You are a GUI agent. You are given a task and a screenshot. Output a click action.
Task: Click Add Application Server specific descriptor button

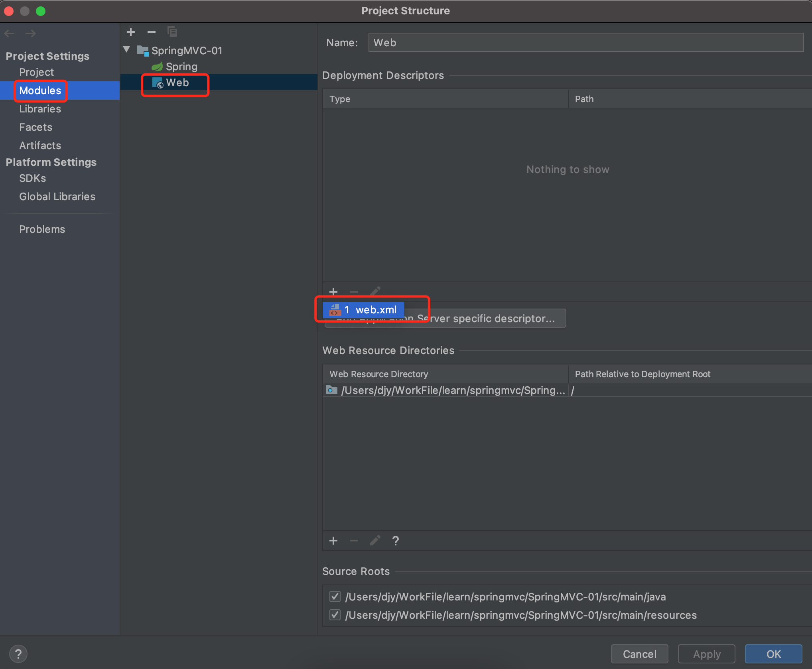[445, 319]
